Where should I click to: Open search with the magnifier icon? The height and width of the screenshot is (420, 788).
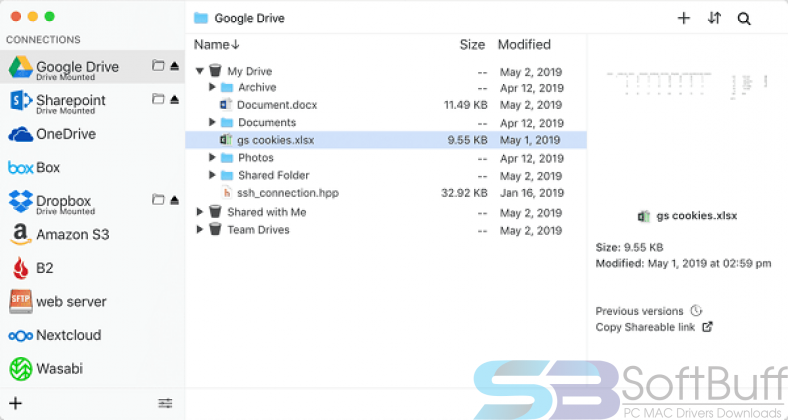[x=744, y=19]
